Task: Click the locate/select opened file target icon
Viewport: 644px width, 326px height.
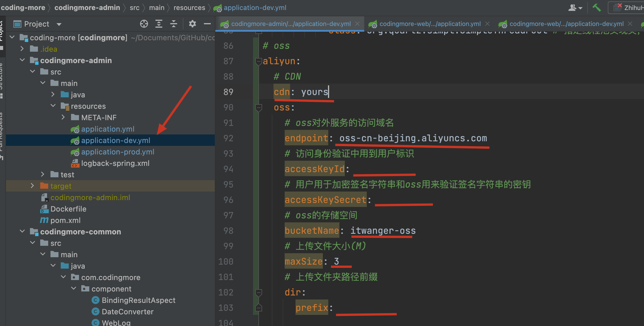Action: click(x=144, y=24)
